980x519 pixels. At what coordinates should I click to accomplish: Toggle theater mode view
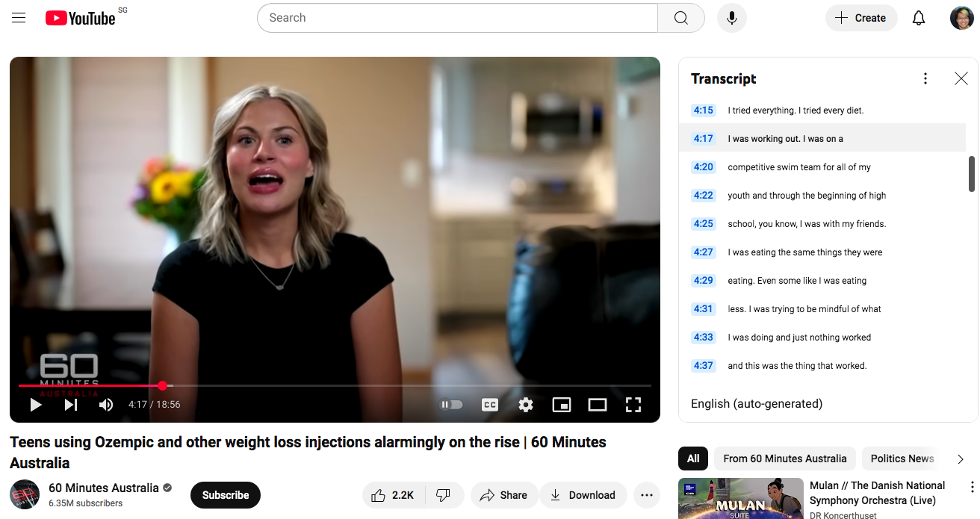pyautogui.click(x=598, y=405)
